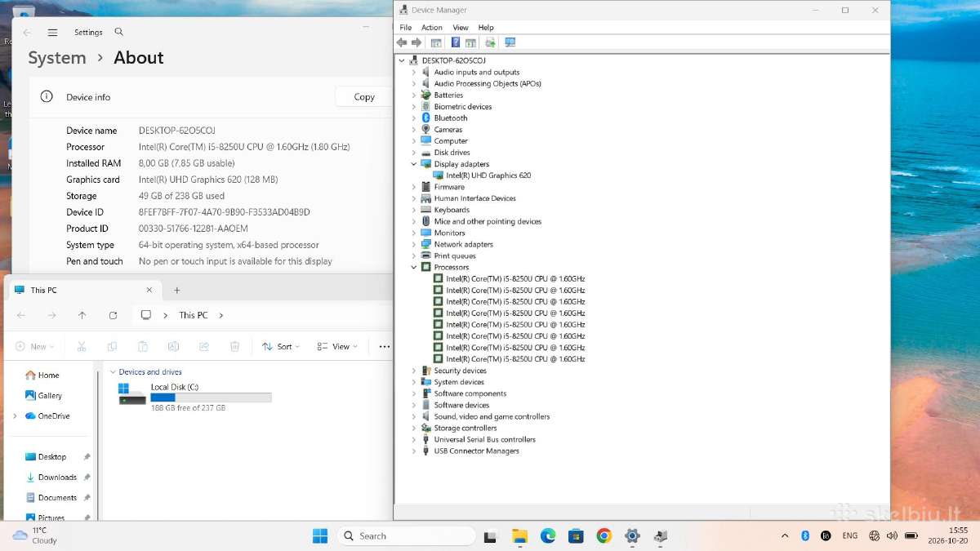Image resolution: width=980 pixels, height=551 pixels.
Task: Click the Back arrow in Device Manager toolbar
Action: click(401, 42)
